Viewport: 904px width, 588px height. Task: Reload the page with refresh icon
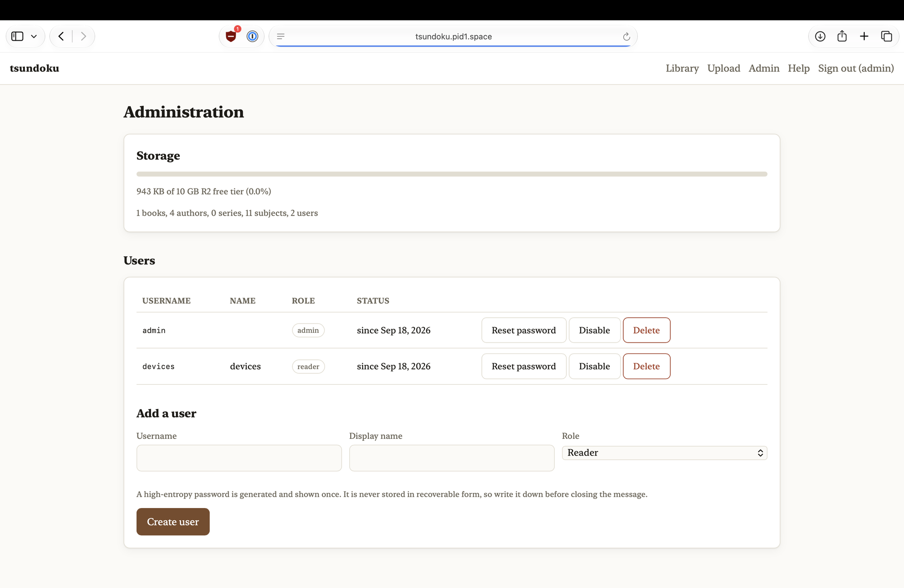[x=626, y=37]
